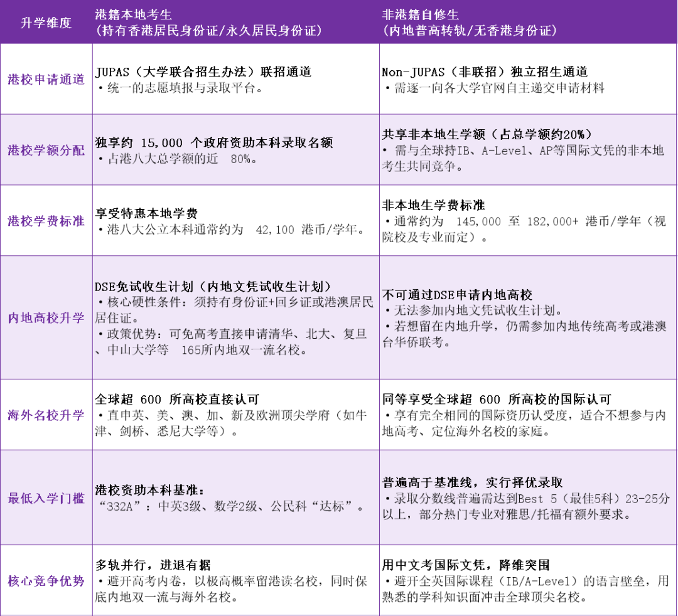Click row label '港校申请通道'
Image resolution: width=678 pixels, height=616 pixels.
point(46,80)
